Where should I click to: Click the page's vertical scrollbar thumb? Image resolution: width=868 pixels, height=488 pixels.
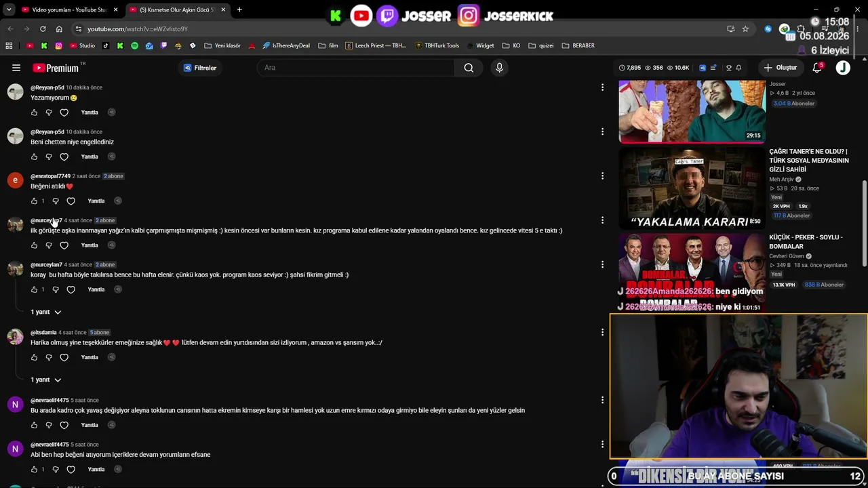point(863,224)
